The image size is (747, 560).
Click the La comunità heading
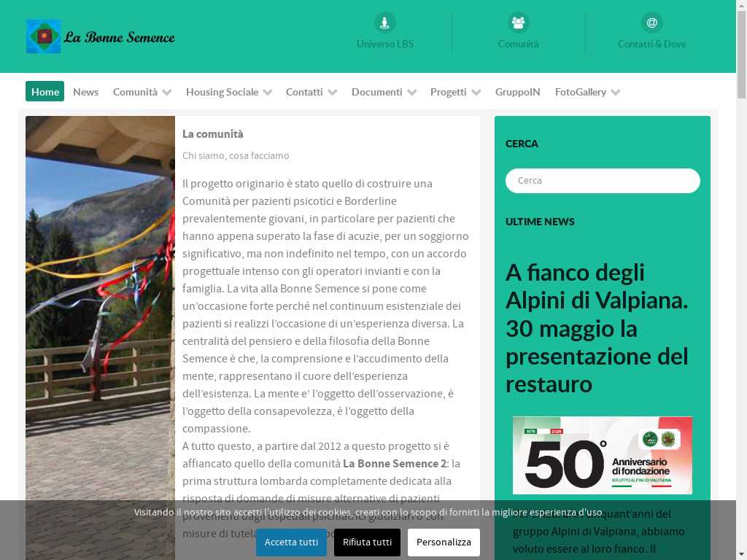(212, 134)
